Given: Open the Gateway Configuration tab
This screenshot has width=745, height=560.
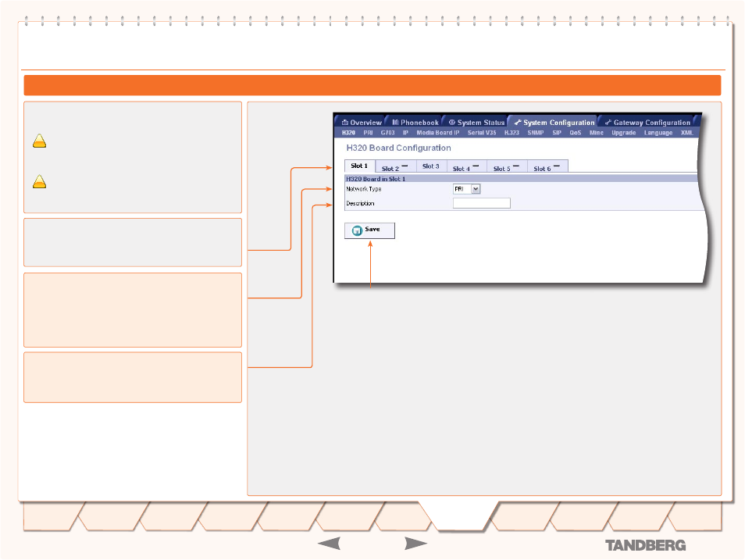Looking at the screenshot, I should (647, 122).
